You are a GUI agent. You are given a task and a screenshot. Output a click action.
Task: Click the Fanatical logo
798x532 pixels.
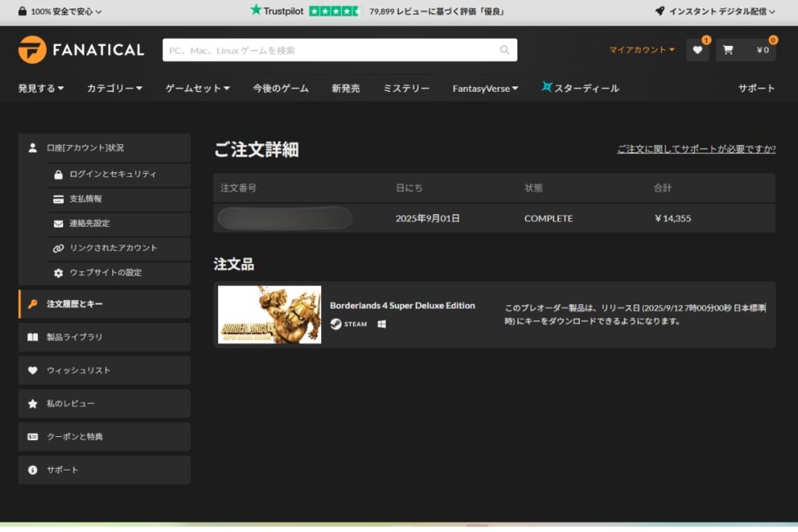click(81, 49)
